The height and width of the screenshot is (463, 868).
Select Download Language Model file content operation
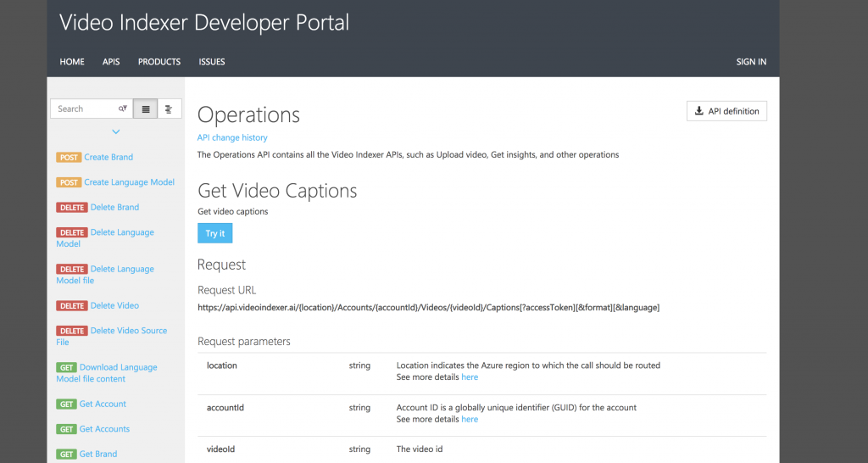106,373
